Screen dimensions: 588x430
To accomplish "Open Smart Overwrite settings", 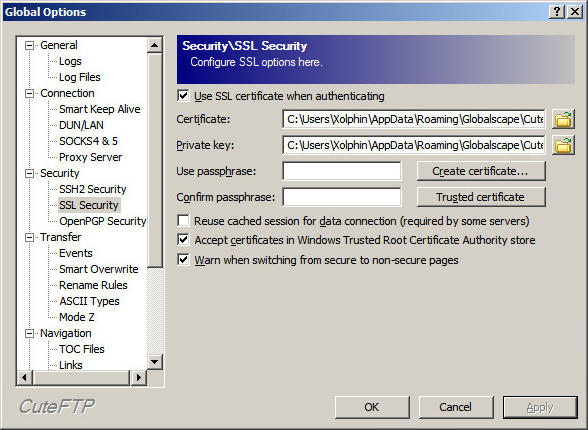I will tap(99, 269).
